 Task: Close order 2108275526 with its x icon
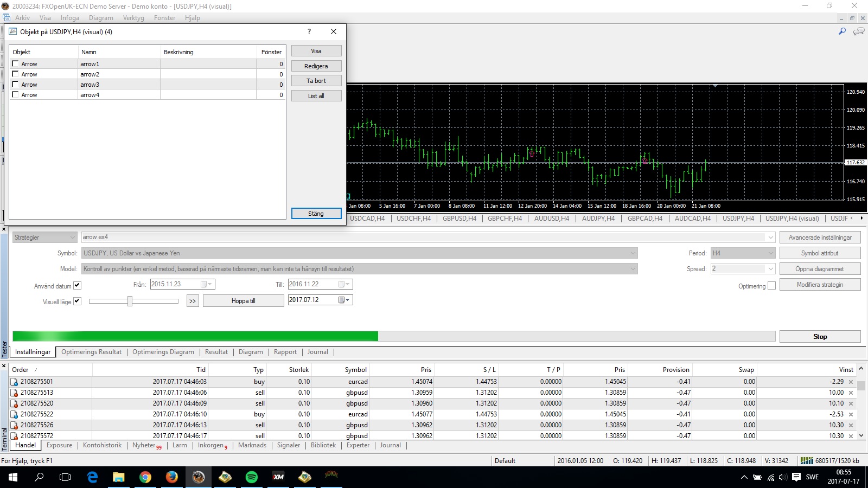[x=851, y=426]
